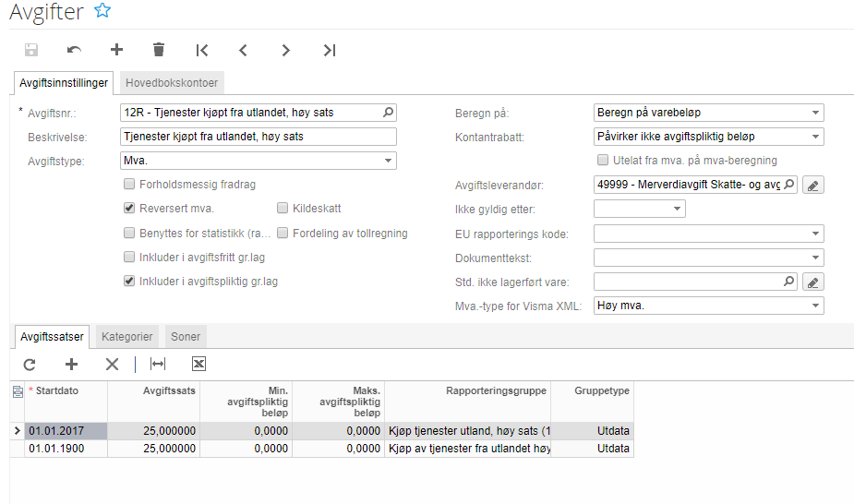854x504 pixels.
Task: Click Min. avgiftspliktig beløp column header
Action: [247, 402]
